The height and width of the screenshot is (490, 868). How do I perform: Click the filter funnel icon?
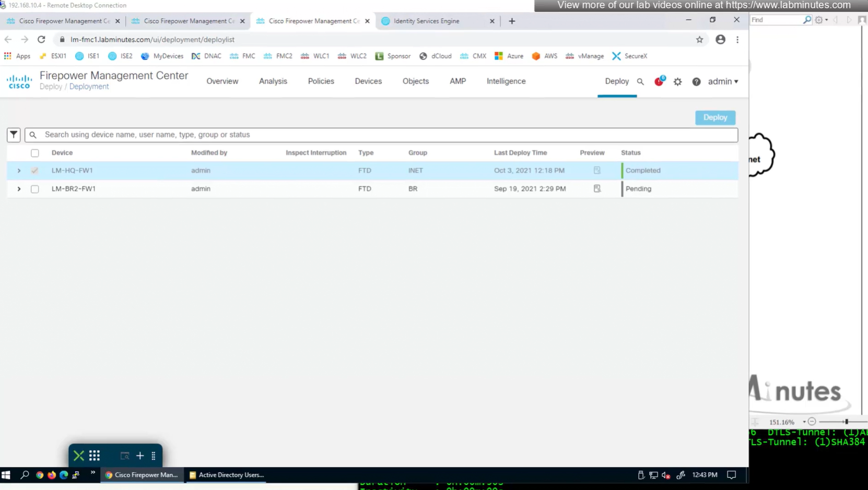[x=14, y=135]
